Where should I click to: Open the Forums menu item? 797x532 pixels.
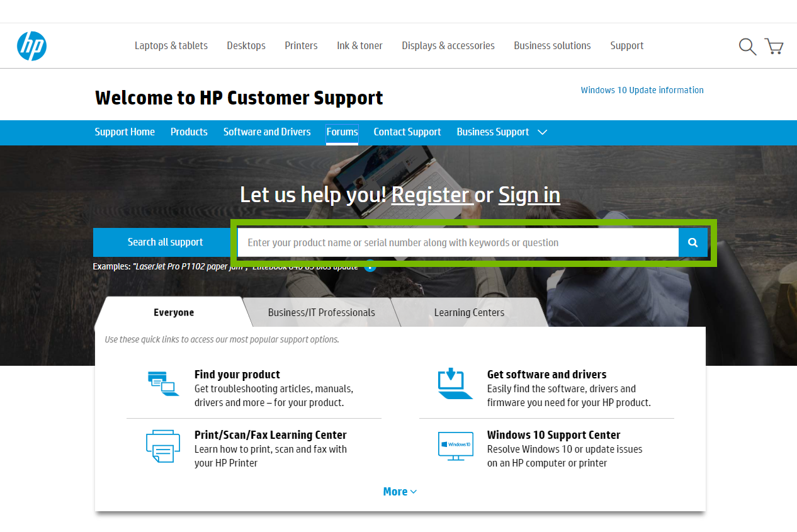342,132
